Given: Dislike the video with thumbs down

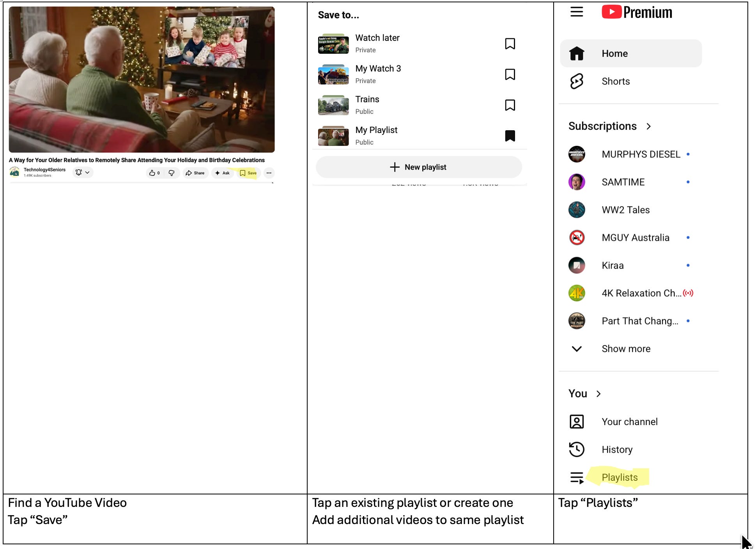Looking at the screenshot, I should tap(172, 173).
